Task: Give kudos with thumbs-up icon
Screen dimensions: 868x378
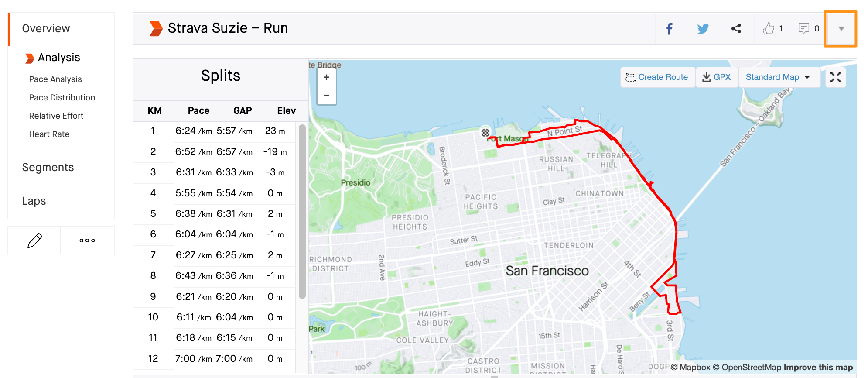Action: [769, 29]
